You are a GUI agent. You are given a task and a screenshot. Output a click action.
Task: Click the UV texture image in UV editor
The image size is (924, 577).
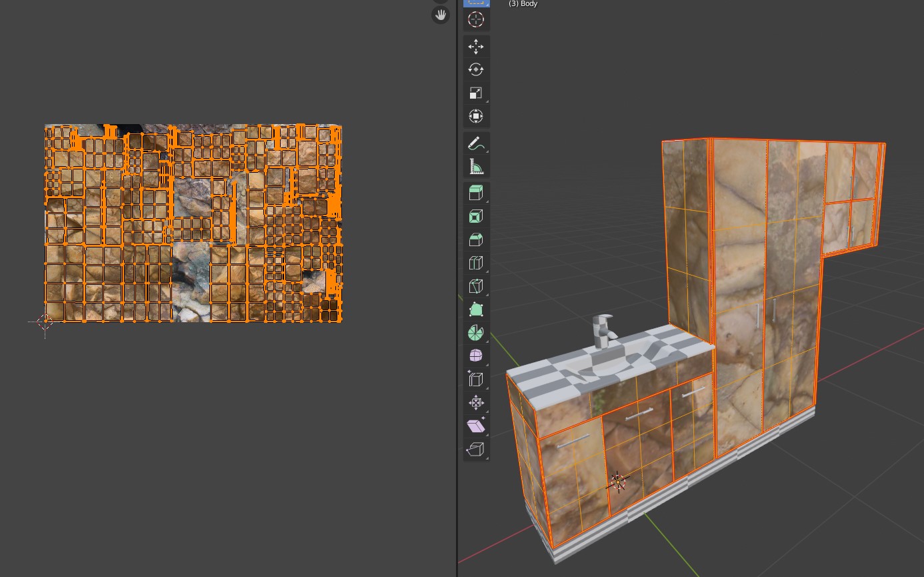[193, 223]
